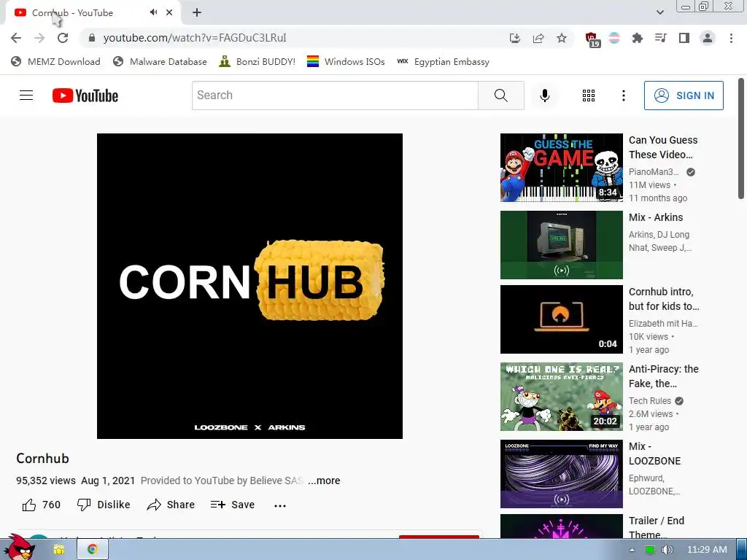Click the PianoMan3... channel name
Viewport: 747px width, 560px height.
coord(654,172)
